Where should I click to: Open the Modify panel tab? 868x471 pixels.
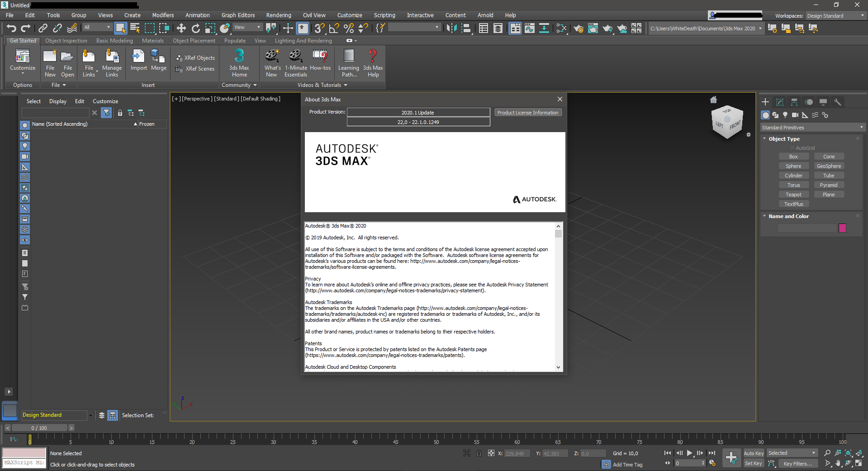(780, 102)
